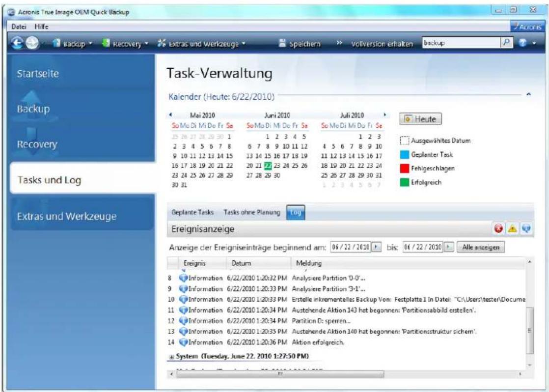Click information icon of log row 14
This screenshot has width=549, height=392.
(x=184, y=342)
